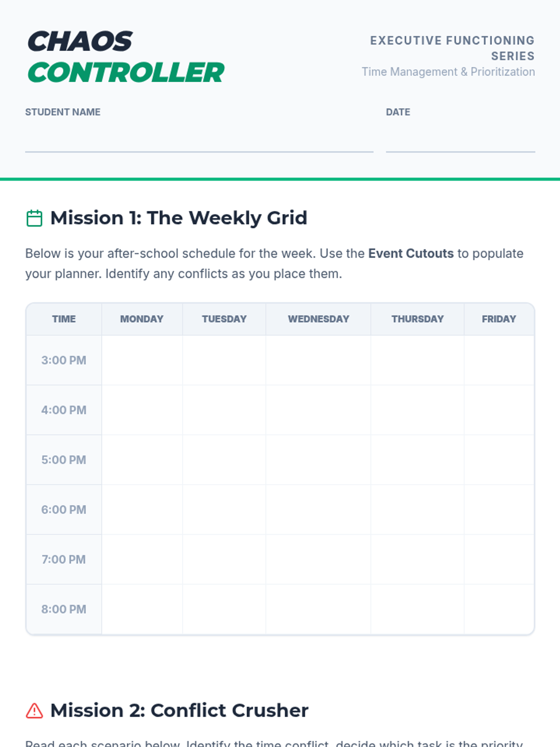The height and width of the screenshot is (747, 560).
Task: Select the Friday column header
Action: coord(499,319)
